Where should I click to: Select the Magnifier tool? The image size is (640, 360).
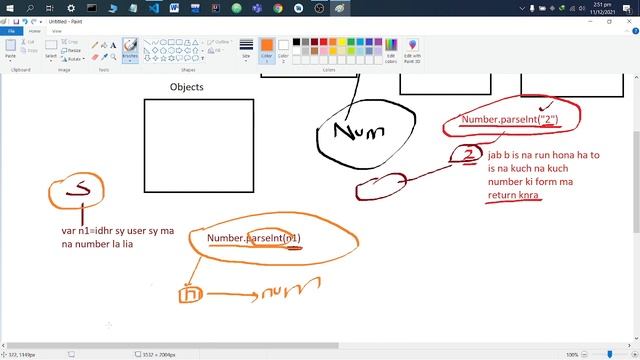tap(113, 57)
